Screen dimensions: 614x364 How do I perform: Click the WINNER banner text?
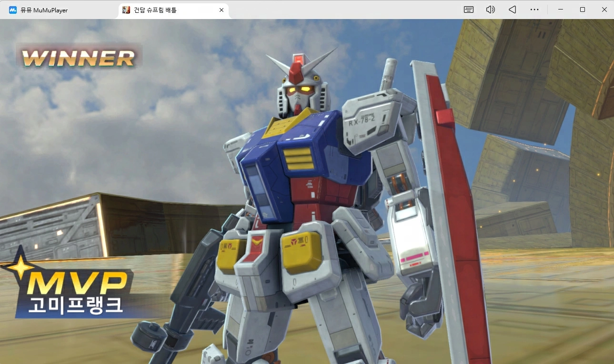[79, 59]
